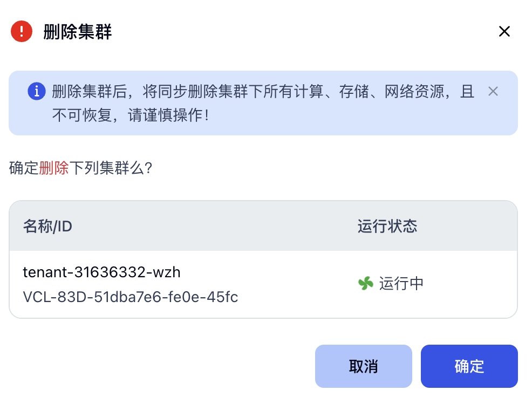Click the 运行状态 column header
Viewport: 532px width, 397px height.
pos(387,226)
